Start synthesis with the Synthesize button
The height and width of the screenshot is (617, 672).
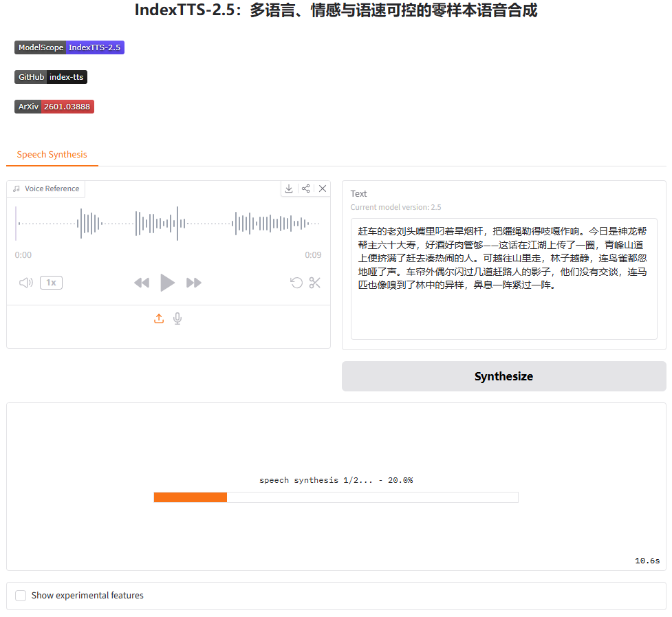pos(503,376)
